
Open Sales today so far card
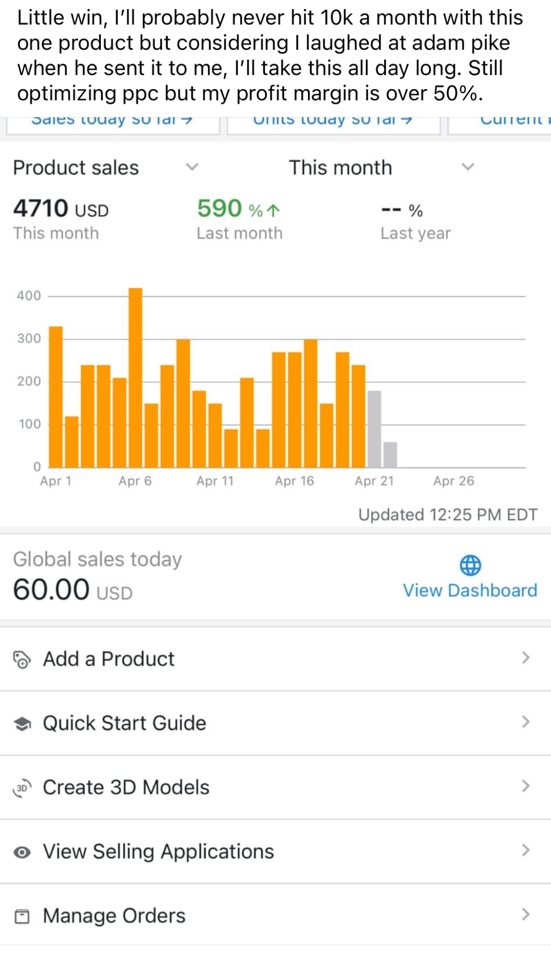(x=112, y=122)
